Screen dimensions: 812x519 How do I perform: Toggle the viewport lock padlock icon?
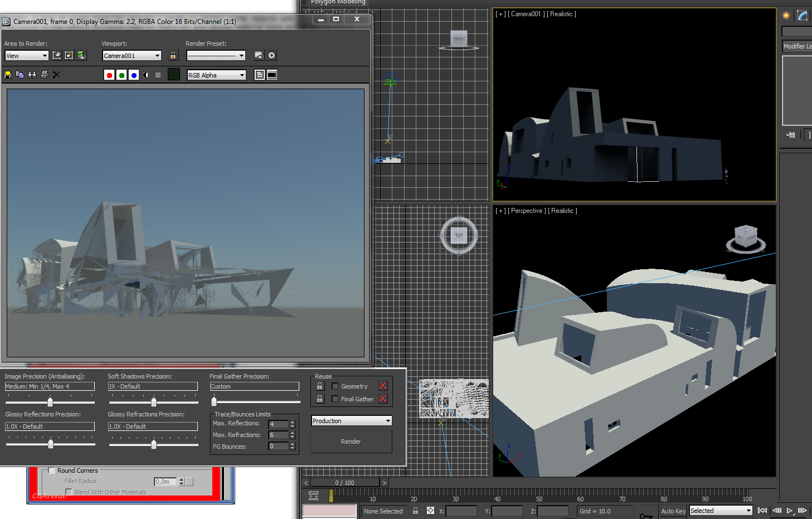[173, 55]
